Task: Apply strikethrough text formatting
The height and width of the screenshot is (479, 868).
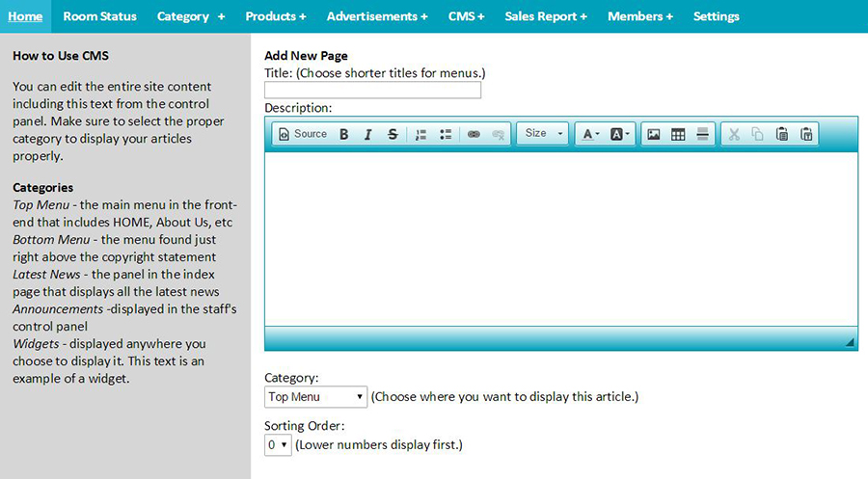Action: pos(393,134)
